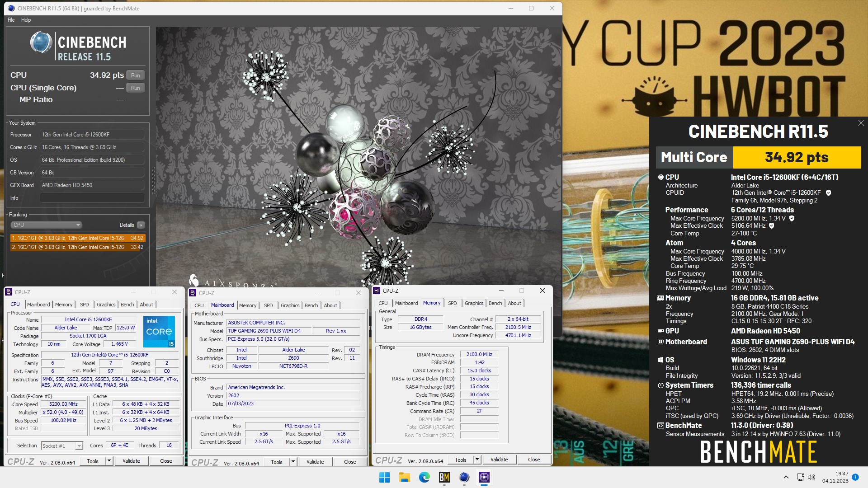
Task: Click Tools button in right CPU-Z
Action: coord(461,460)
